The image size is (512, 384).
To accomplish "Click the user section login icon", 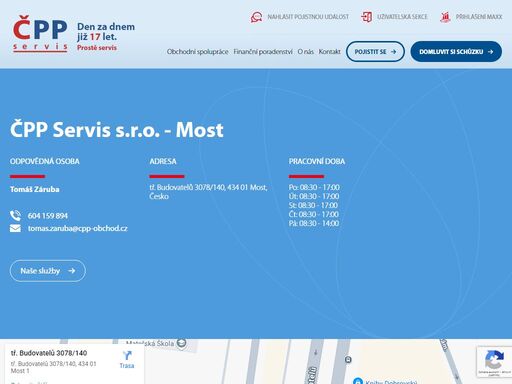I will (366, 17).
